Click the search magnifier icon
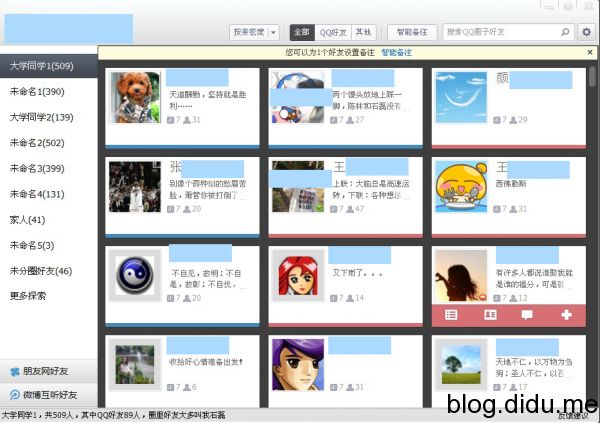The height and width of the screenshot is (423, 600). (x=565, y=32)
